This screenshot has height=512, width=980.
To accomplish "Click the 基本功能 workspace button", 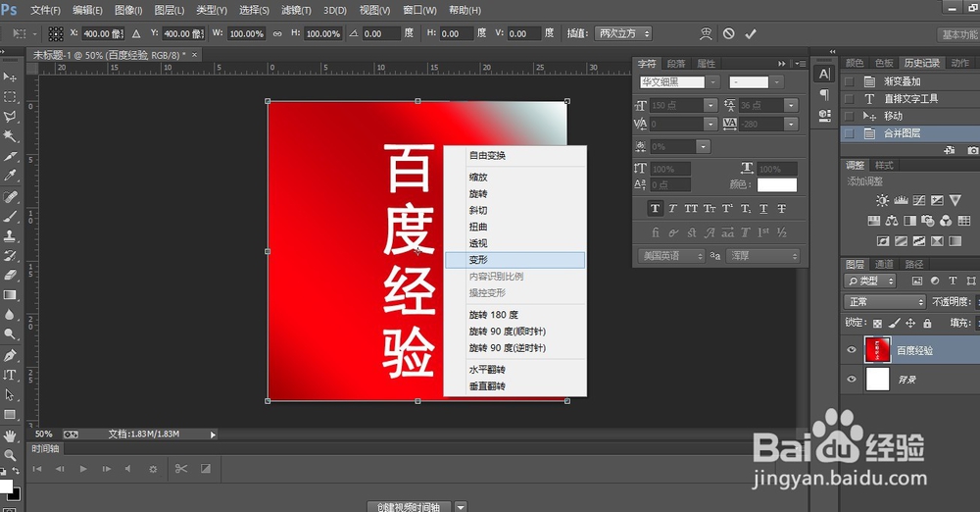I will click(x=959, y=34).
